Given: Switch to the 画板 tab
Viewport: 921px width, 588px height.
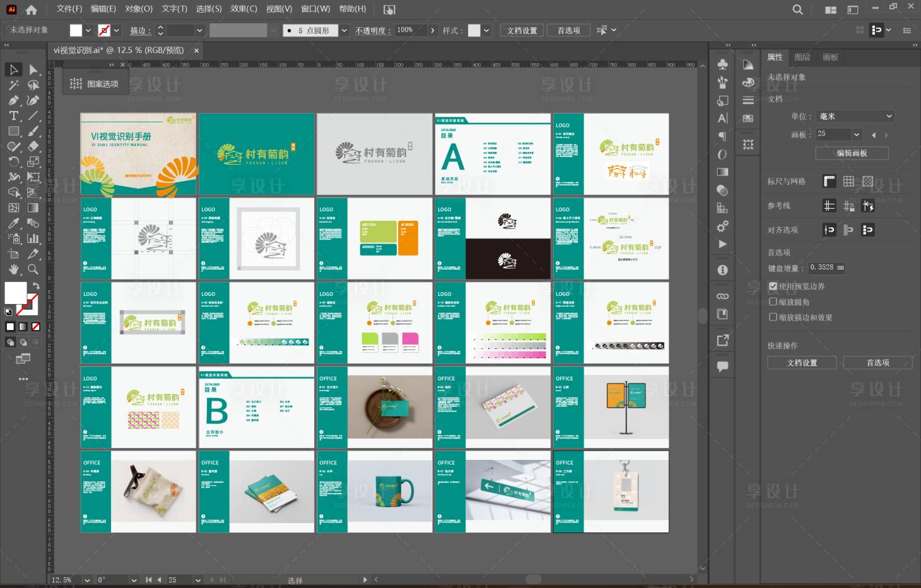Looking at the screenshot, I should pyautogui.click(x=831, y=57).
